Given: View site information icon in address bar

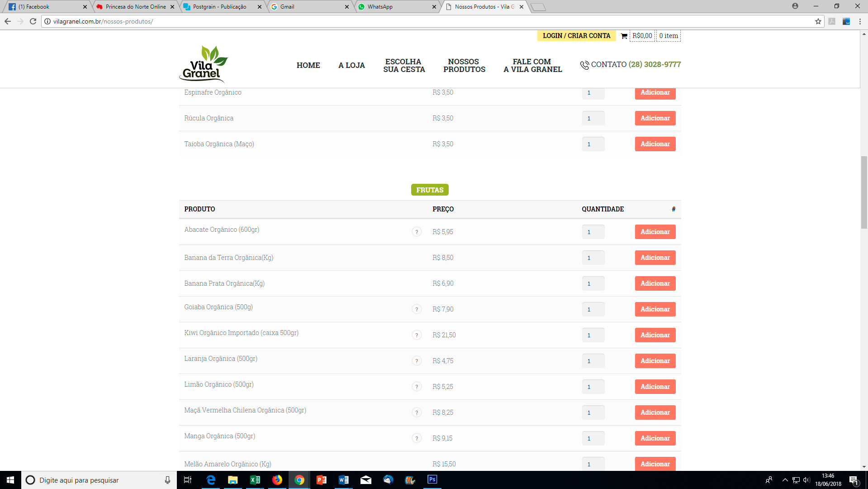Looking at the screenshot, I should click(47, 21).
